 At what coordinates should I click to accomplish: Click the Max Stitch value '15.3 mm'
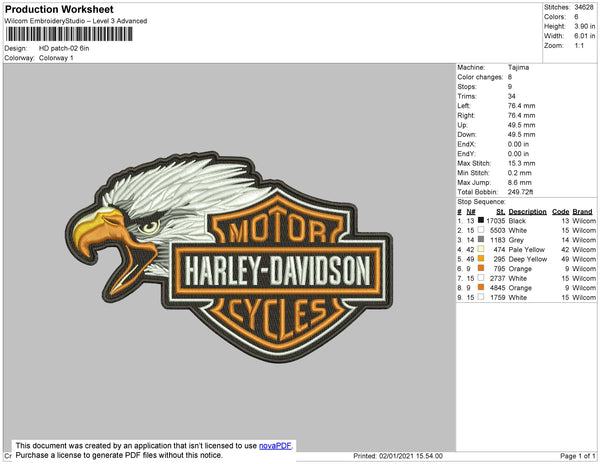click(x=522, y=163)
